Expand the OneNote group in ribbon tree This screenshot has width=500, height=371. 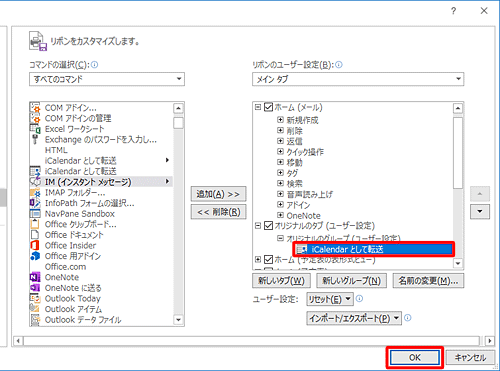(280, 215)
